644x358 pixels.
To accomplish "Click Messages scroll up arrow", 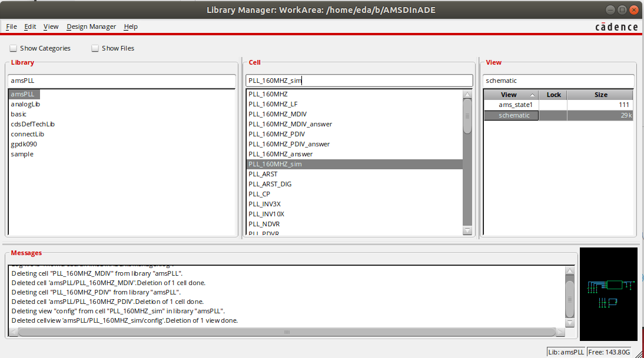I will click(x=570, y=270).
